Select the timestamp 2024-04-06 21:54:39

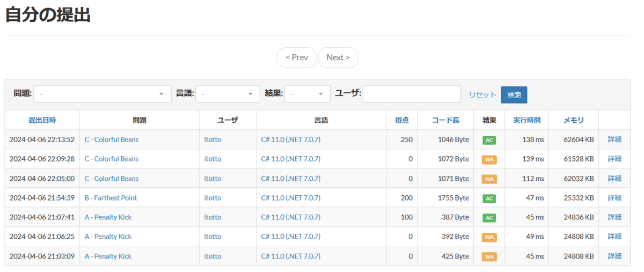pos(42,197)
